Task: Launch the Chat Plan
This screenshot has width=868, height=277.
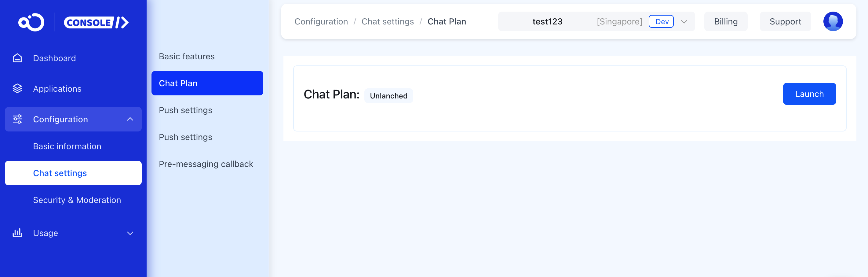Action: tap(809, 94)
